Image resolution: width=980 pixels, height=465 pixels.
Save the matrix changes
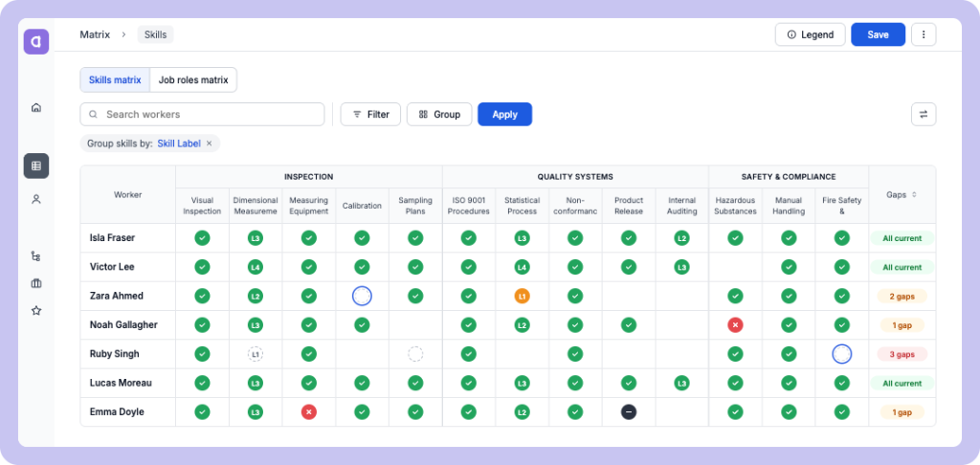pyautogui.click(x=879, y=35)
